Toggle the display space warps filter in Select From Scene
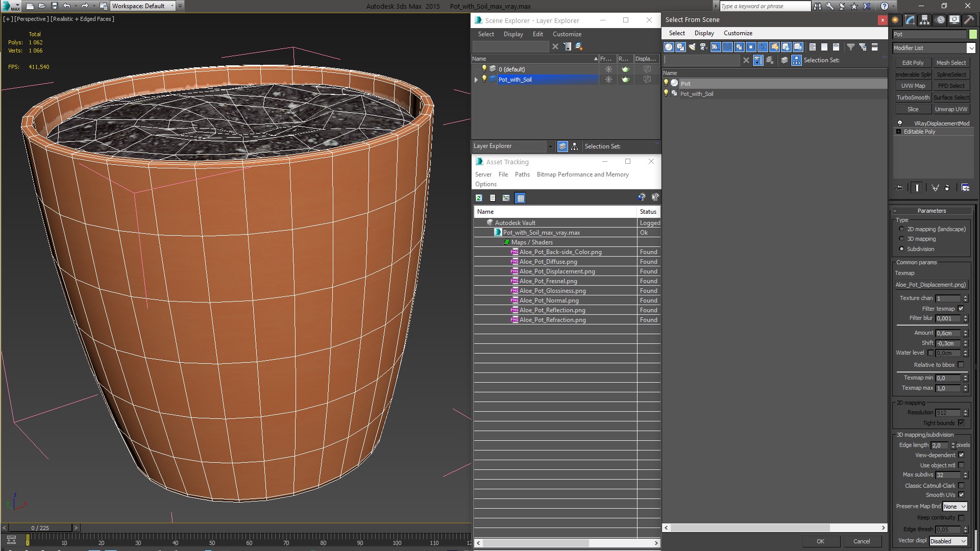This screenshot has height=551, width=980. (727, 47)
